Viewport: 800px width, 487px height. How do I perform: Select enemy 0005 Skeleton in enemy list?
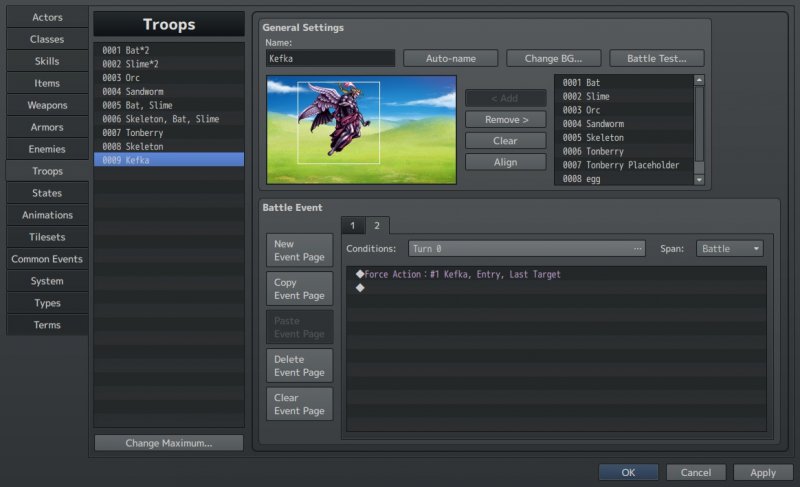[x=624, y=137]
